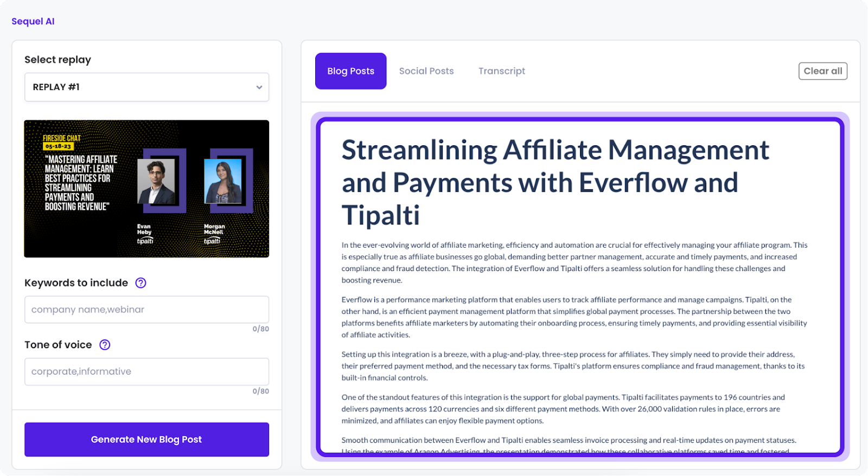
Task: Switch to the Social Posts tab
Action: tap(426, 71)
